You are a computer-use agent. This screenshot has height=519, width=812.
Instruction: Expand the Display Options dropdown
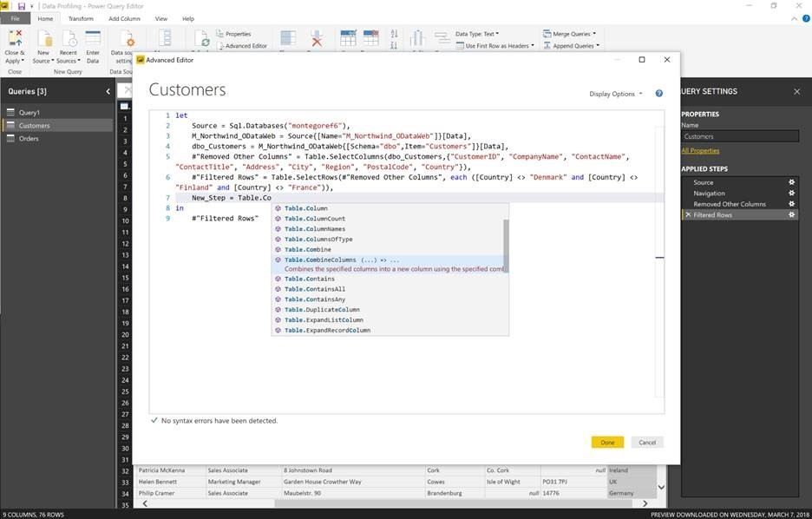pos(616,94)
